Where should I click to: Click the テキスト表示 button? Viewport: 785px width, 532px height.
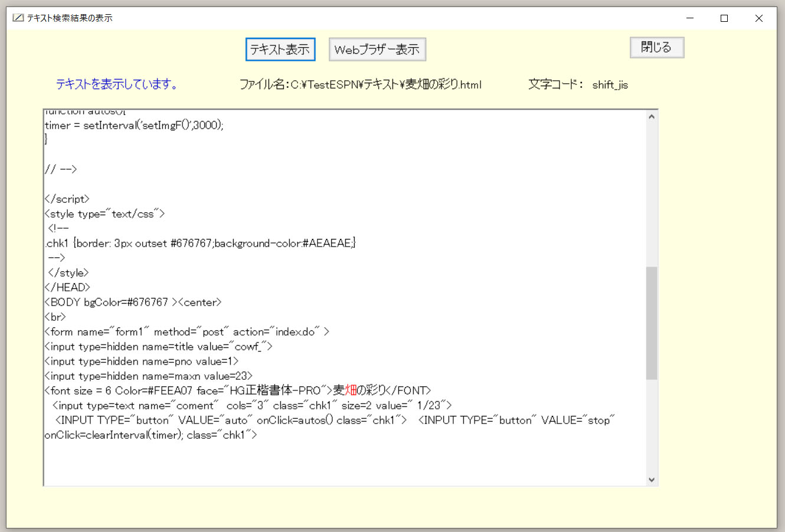click(280, 50)
